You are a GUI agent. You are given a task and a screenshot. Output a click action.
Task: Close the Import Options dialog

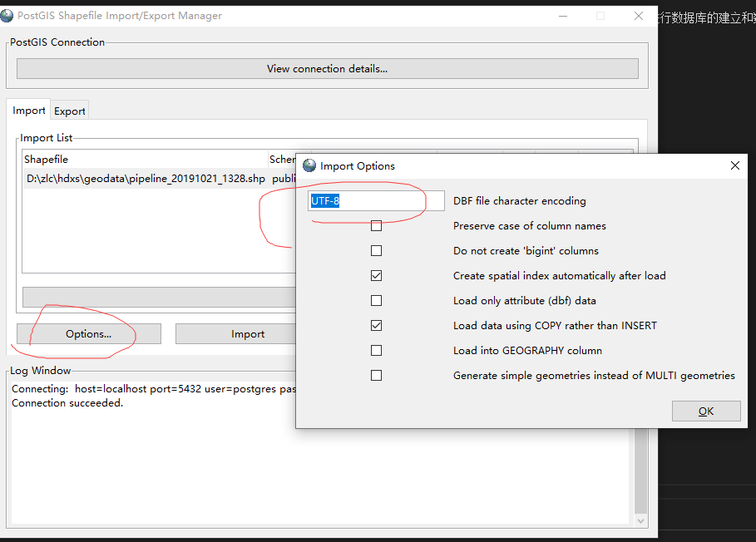(x=734, y=165)
